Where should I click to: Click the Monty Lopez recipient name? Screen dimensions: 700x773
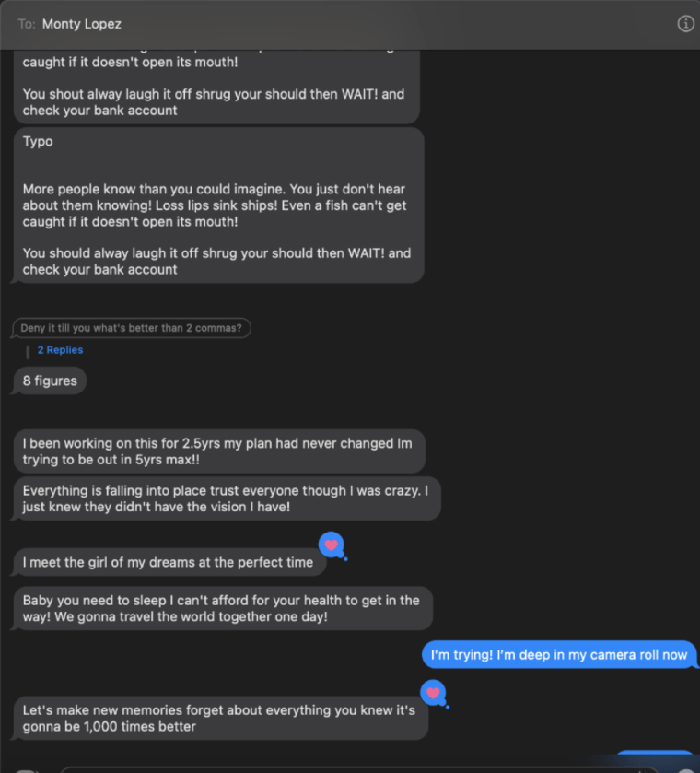coord(82,24)
